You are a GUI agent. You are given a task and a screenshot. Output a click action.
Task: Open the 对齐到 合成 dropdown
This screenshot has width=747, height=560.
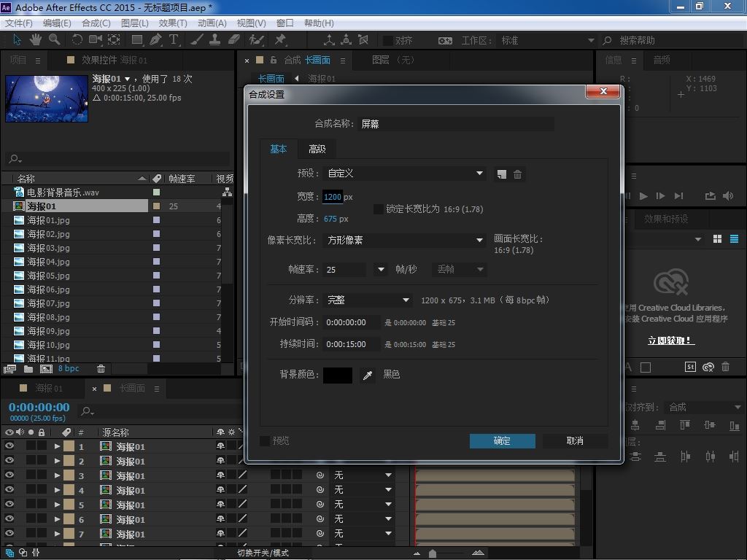[x=704, y=407]
